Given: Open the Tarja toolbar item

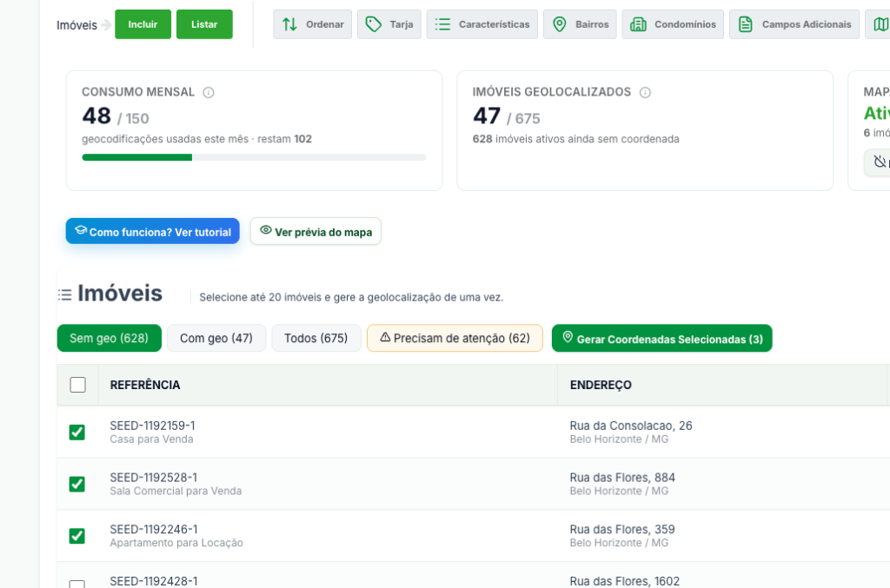Looking at the screenshot, I should point(389,24).
